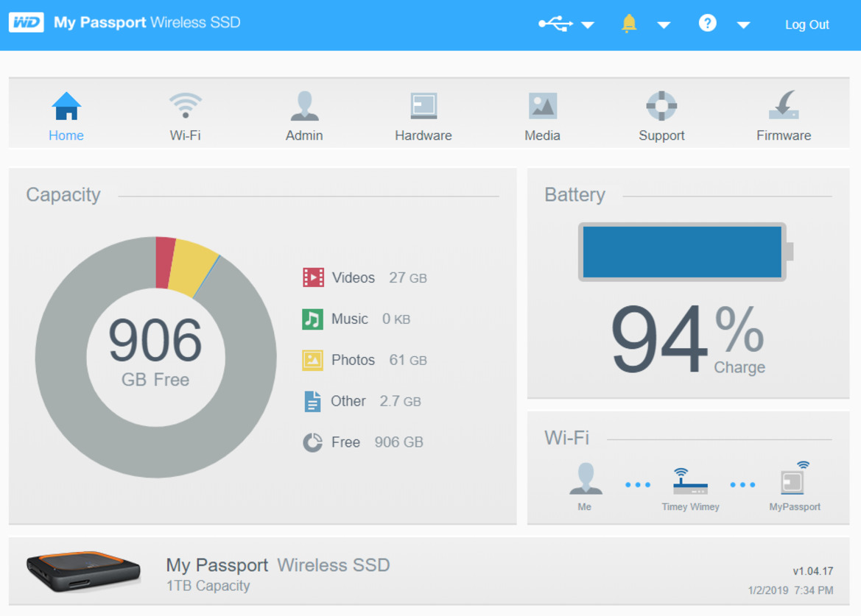
Task: Open the Firmware tab label
Action: click(x=784, y=135)
